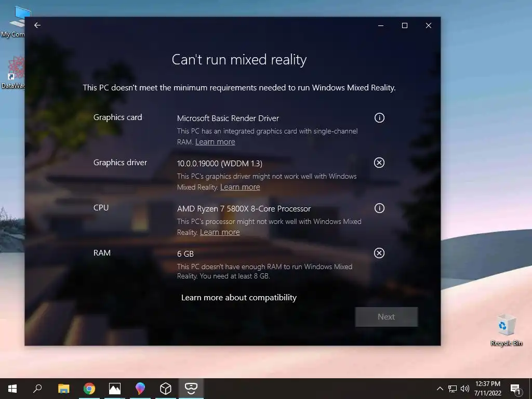Select Mixed Reality Portal headset taskbar icon
The image size is (532, 399).
point(191,389)
